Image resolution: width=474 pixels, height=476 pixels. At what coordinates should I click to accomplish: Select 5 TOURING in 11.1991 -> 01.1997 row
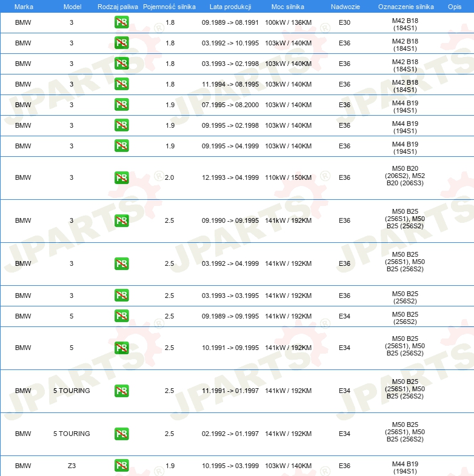[72, 391]
